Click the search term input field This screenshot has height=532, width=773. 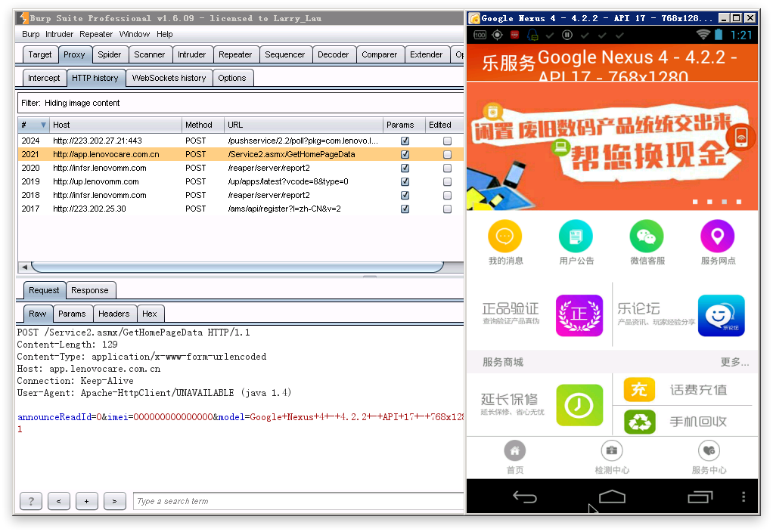click(x=298, y=501)
